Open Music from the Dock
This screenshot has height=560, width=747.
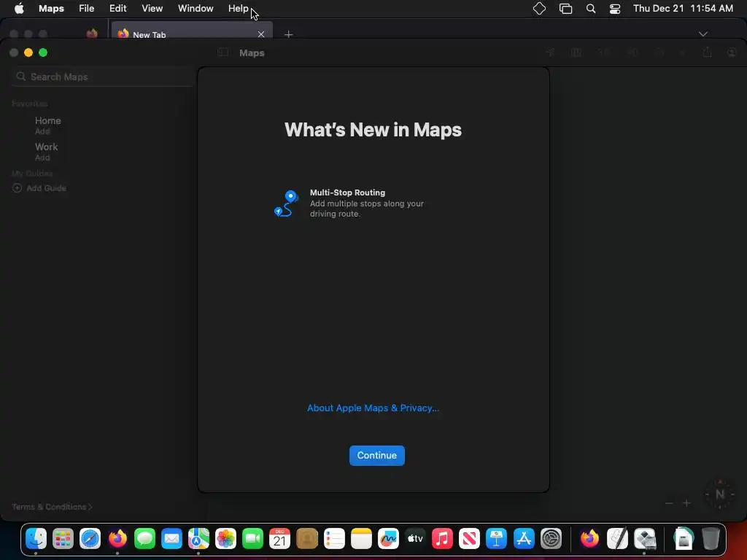[442, 539]
